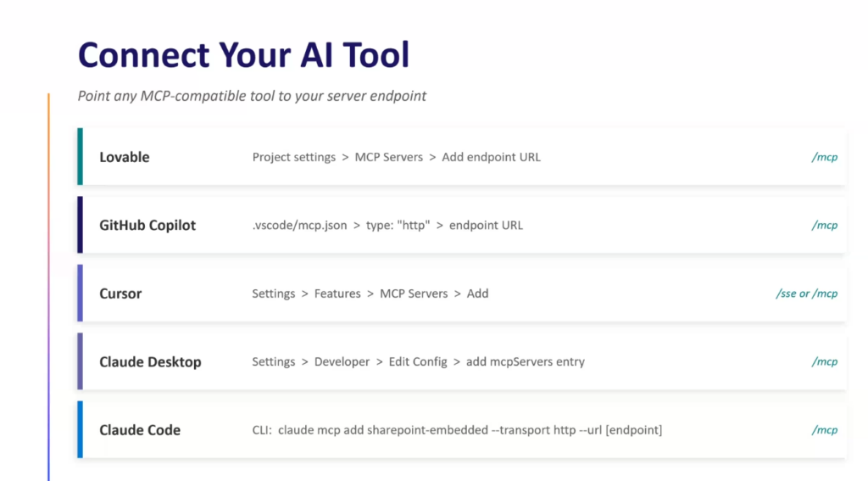Select the Claude Code row title
This screenshot has height=481, width=868.
click(x=140, y=430)
